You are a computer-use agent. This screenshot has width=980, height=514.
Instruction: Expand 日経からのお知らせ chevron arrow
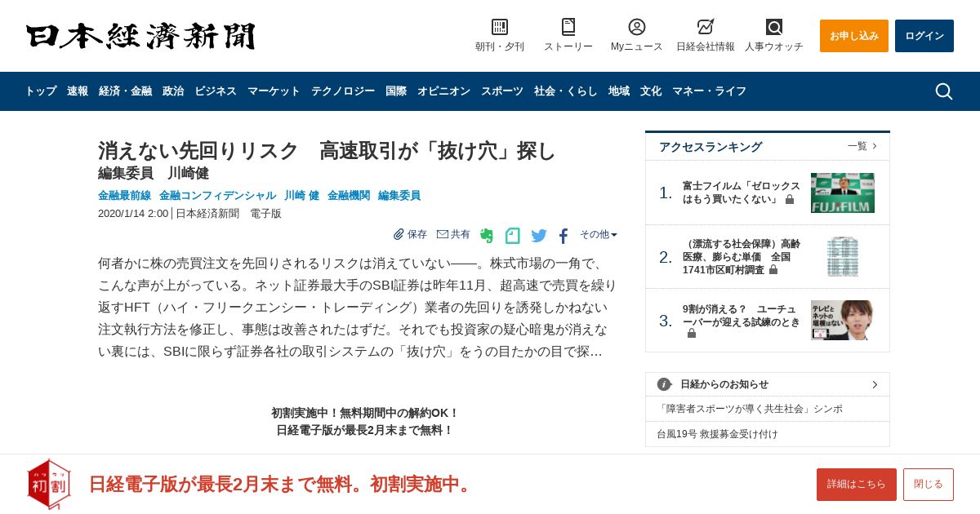coord(875,384)
